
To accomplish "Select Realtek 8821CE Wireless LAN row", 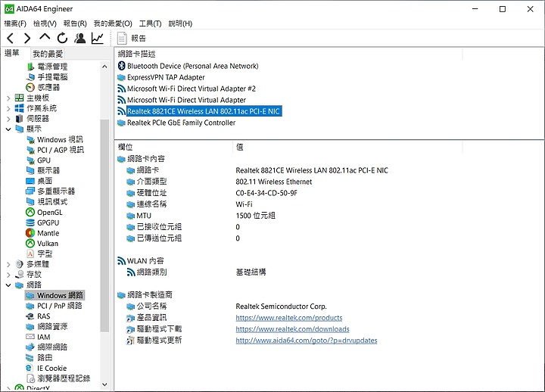I will 200,111.
